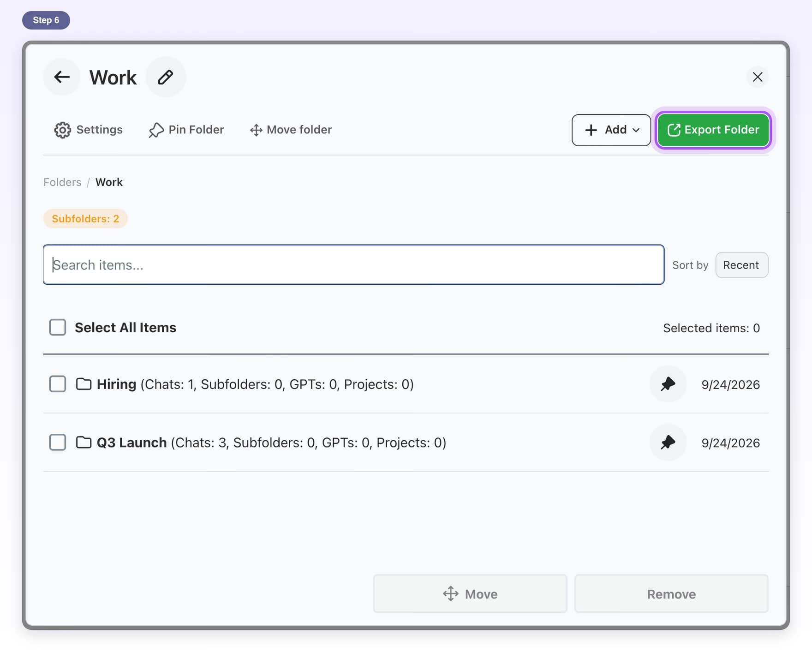Expand the Add dropdown

(x=611, y=130)
